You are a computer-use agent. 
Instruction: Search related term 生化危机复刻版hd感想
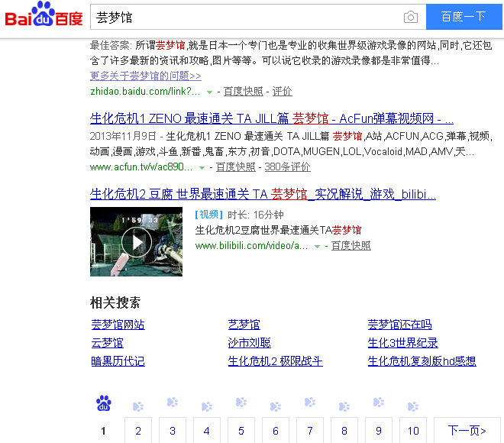[x=422, y=361]
